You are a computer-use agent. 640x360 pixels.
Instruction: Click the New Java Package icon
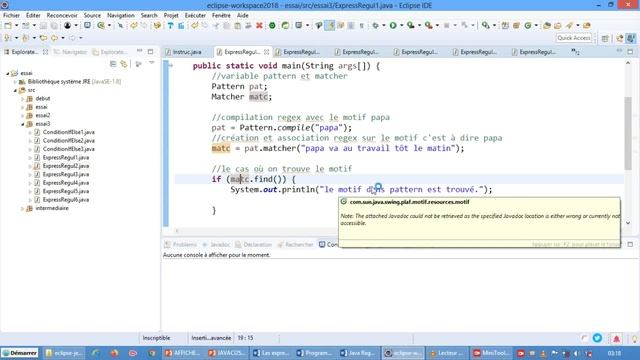pos(516,25)
